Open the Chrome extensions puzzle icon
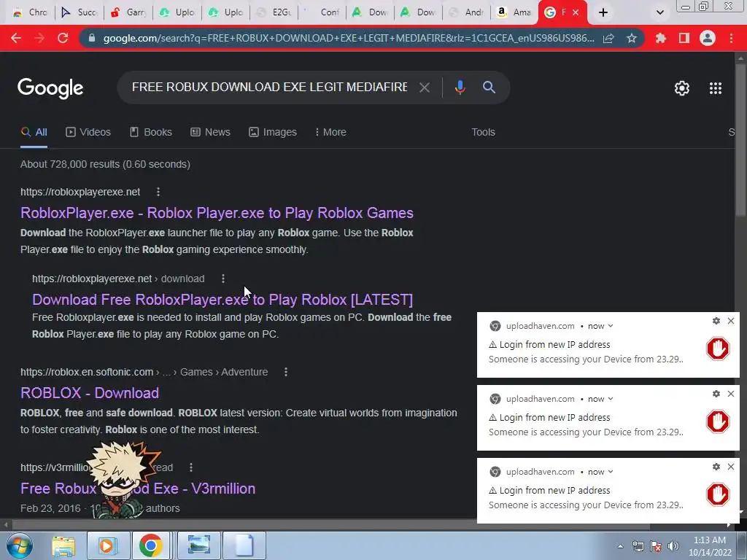The width and height of the screenshot is (747, 560). [661, 38]
